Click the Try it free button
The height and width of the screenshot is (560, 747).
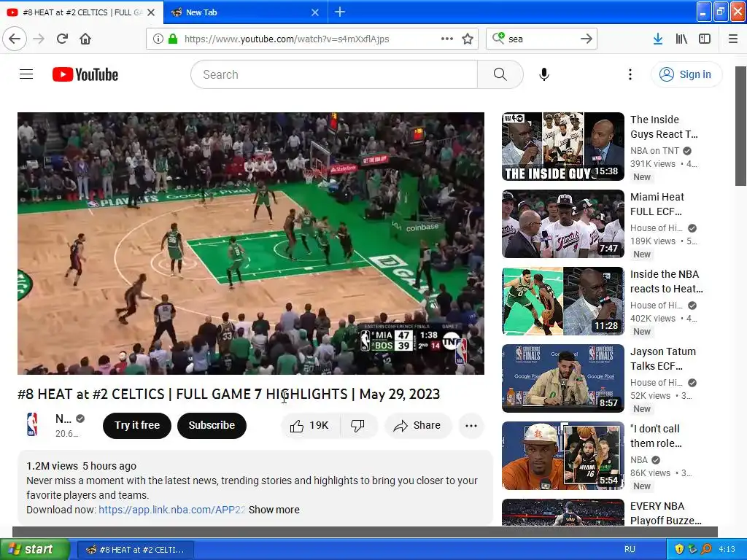pyautogui.click(x=136, y=425)
